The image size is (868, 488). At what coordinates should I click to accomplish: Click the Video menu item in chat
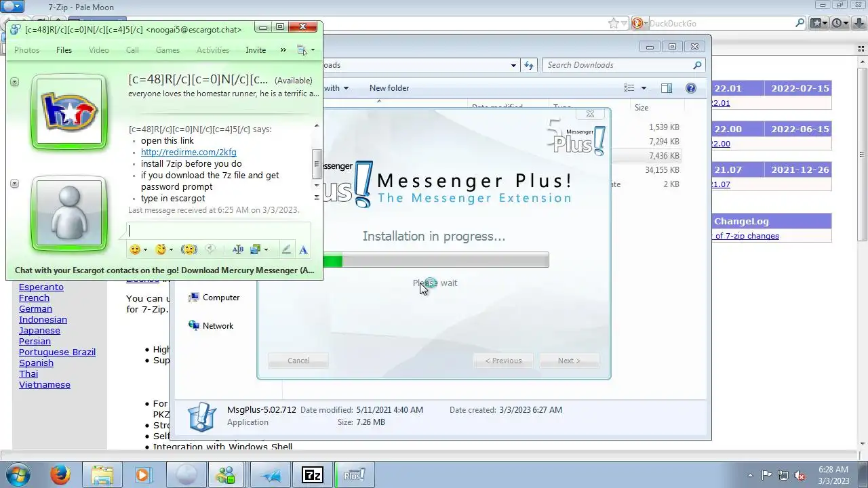click(99, 50)
